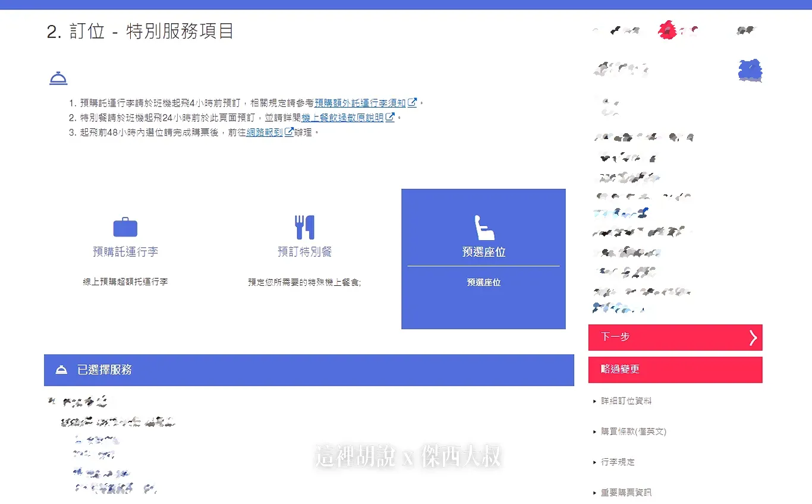Click text 預定您所需要的特殊機上餐食

pos(304,283)
